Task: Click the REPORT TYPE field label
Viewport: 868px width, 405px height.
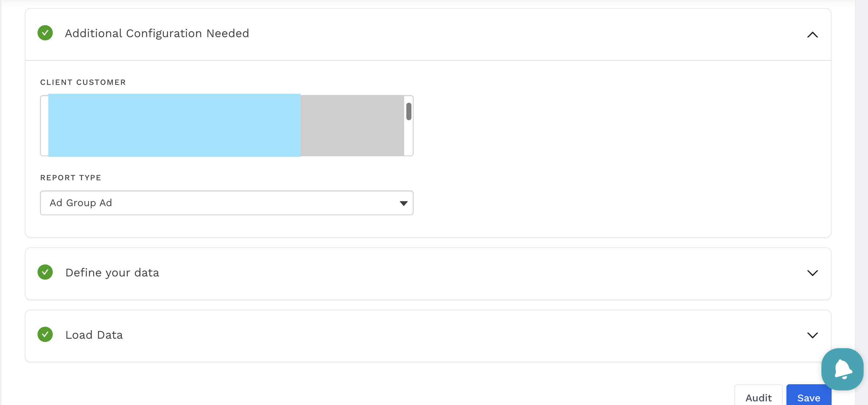Action: click(71, 178)
